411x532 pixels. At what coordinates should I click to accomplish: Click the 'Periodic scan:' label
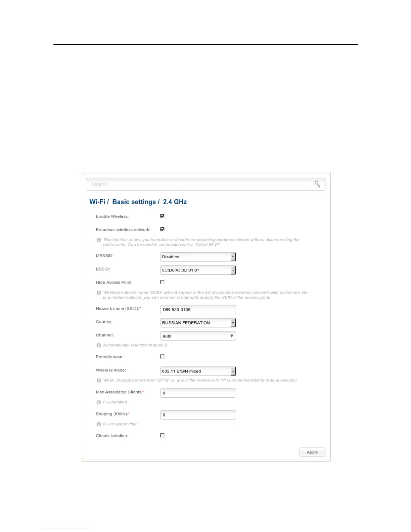point(109,357)
